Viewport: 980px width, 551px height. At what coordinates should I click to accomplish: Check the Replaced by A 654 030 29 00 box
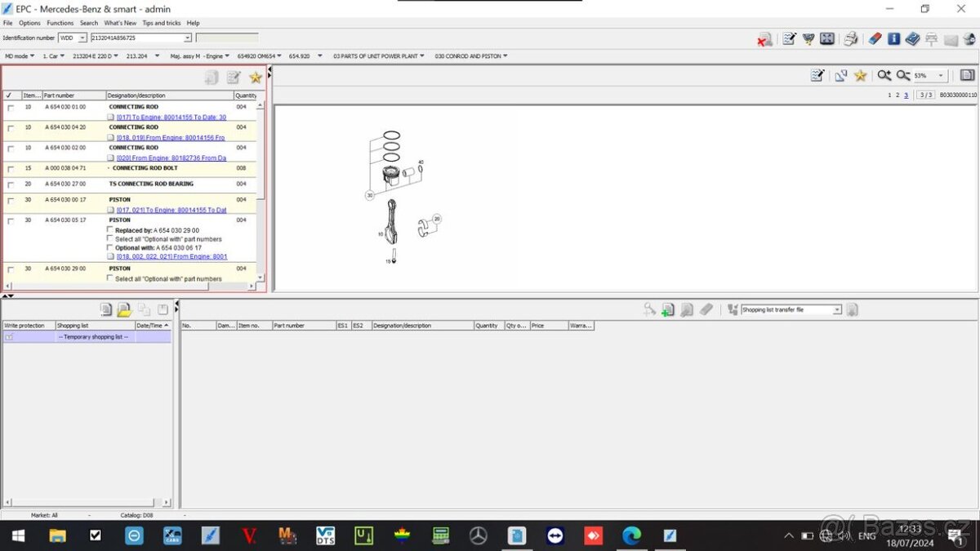click(x=110, y=229)
